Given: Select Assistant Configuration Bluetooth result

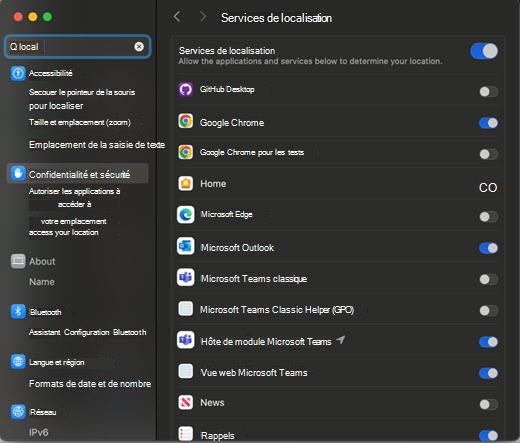Looking at the screenshot, I should [87, 332].
